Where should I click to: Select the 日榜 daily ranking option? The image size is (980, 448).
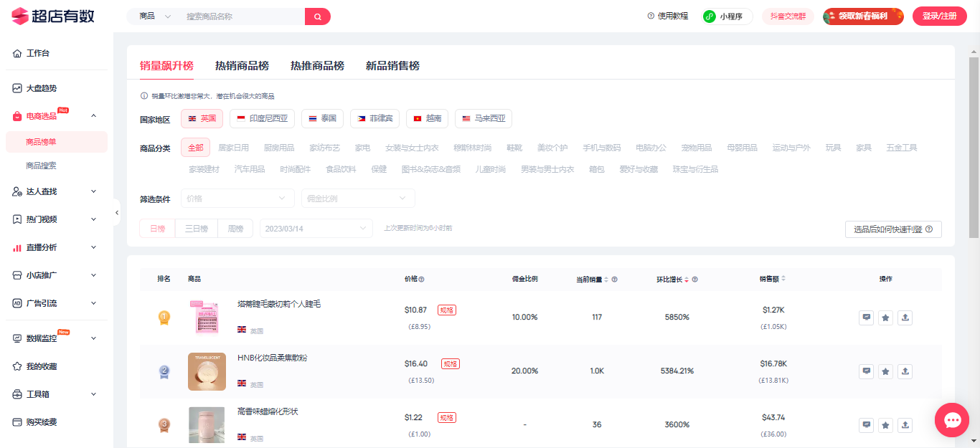click(156, 227)
